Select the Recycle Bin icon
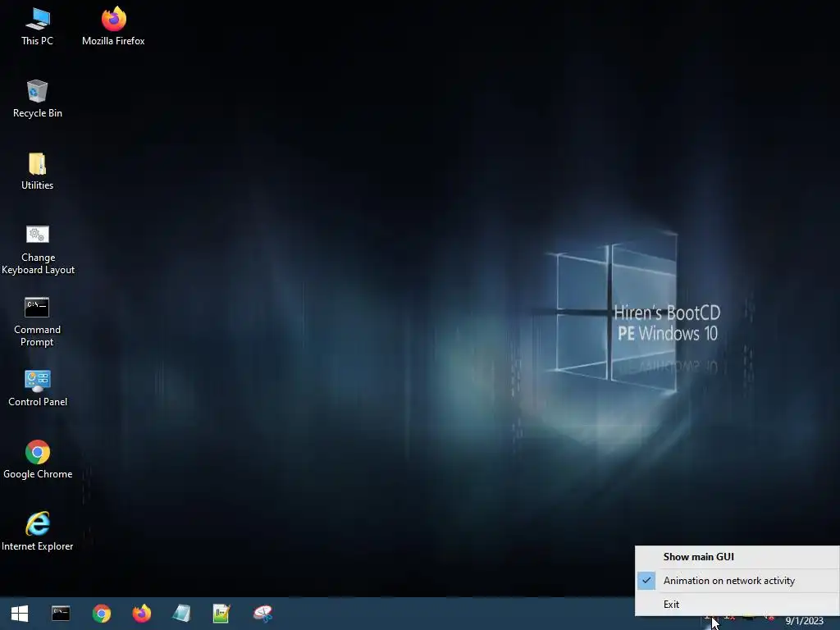 coord(37,99)
